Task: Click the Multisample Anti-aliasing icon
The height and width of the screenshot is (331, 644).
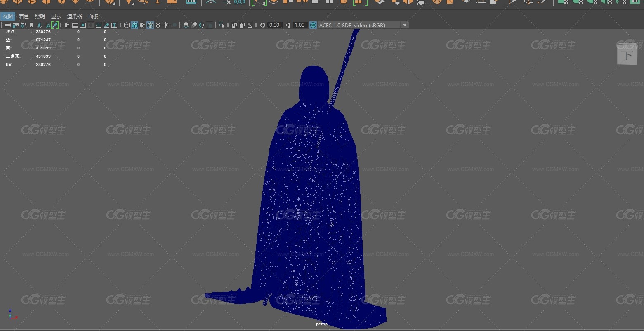Action: (x=202, y=25)
